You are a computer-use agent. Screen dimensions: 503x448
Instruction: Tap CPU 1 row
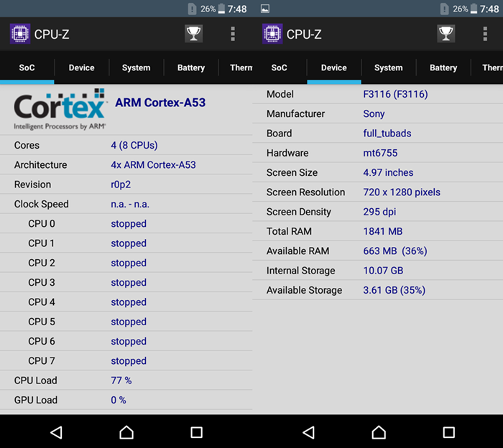click(x=126, y=243)
